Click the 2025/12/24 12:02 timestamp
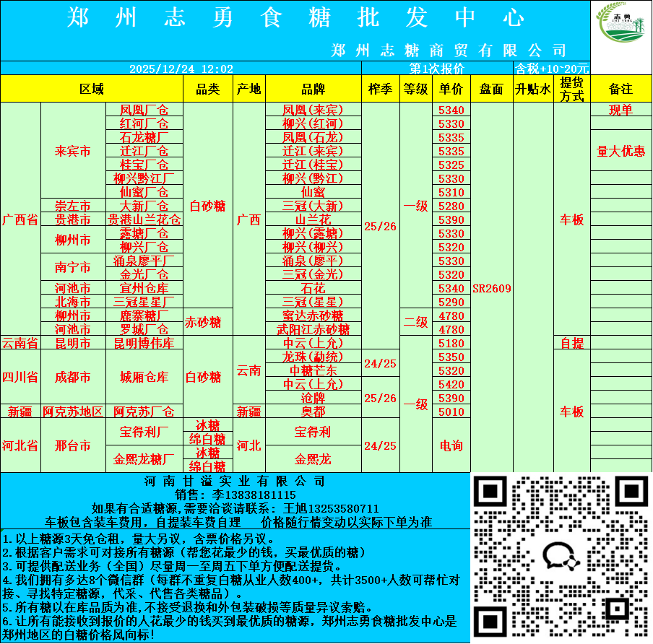Viewport: 653px width, 644px height. point(181,69)
